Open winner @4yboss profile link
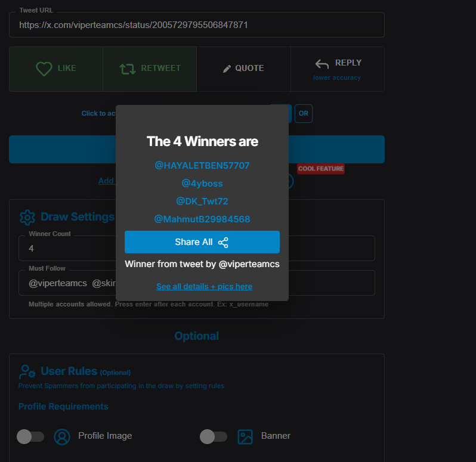The height and width of the screenshot is (462, 476). click(x=202, y=184)
